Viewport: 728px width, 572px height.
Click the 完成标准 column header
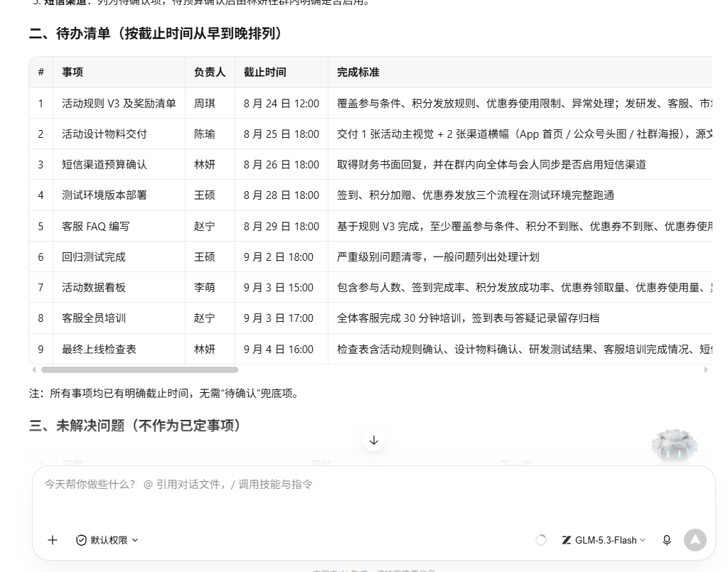pyautogui.click(x=358, y=72)
